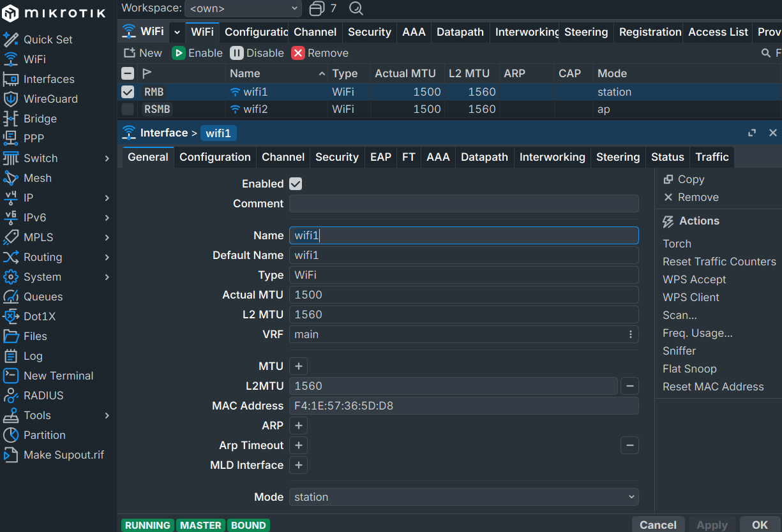Add ARP value with plus button

coord(298,425)
